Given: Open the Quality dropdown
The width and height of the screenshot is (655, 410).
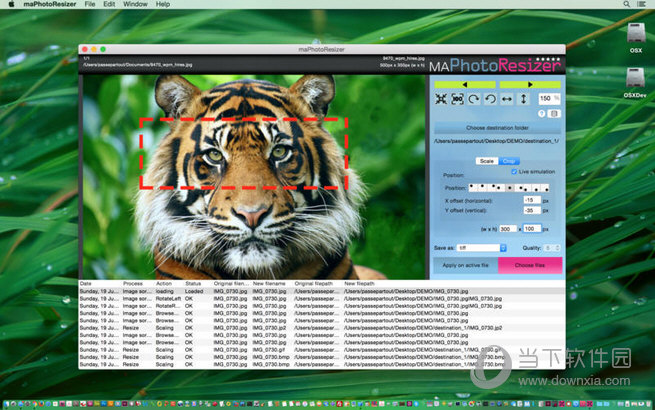Looking at the screenshot, I should pyautogui.click(x=552, y=247).
